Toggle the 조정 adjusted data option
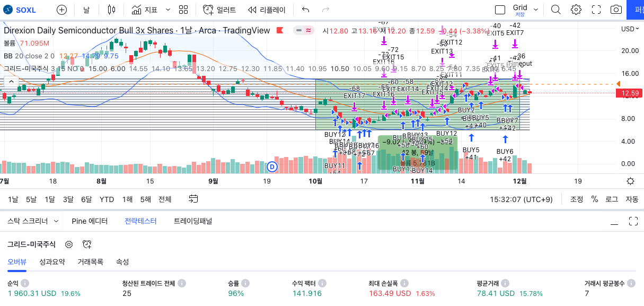This screenshot has height=306, width=644. point(577,199)
